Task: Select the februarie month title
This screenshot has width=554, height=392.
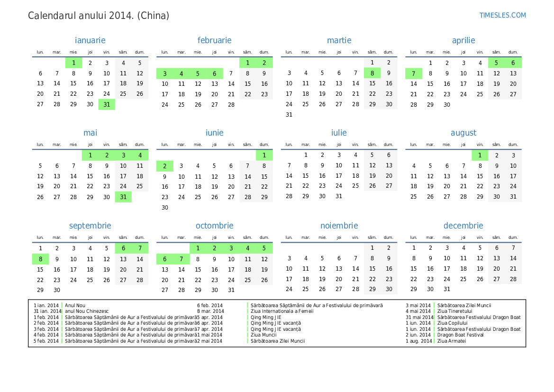Action: pos(214,40)
